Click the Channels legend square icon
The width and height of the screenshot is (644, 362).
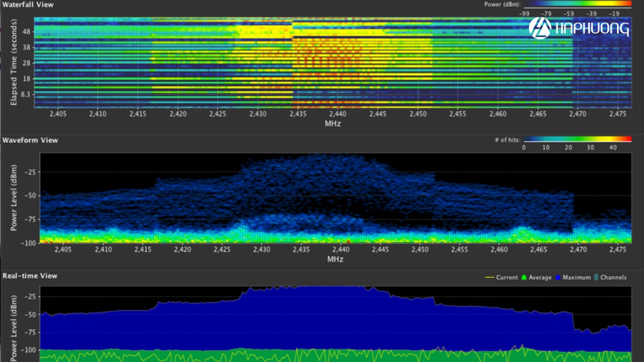click(x=596, y=278)
